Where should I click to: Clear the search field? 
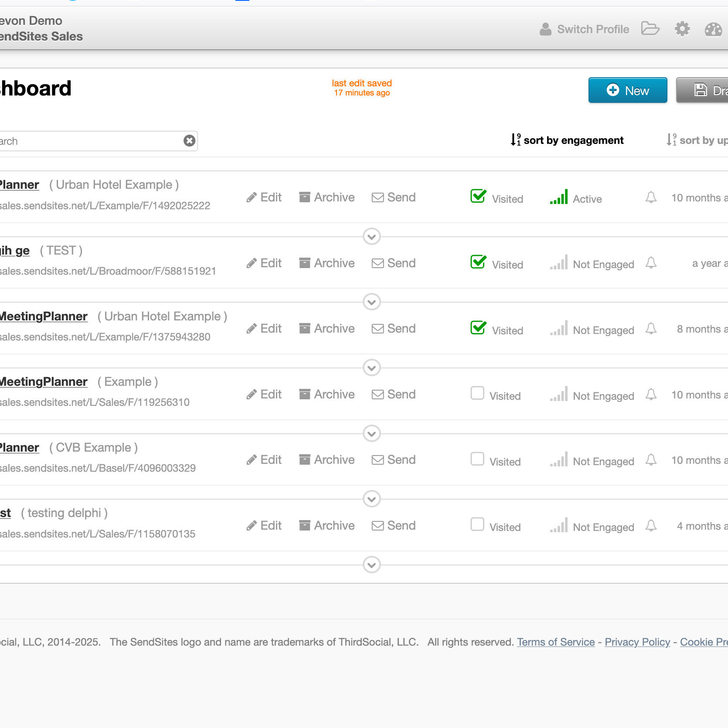pos(189,140)
